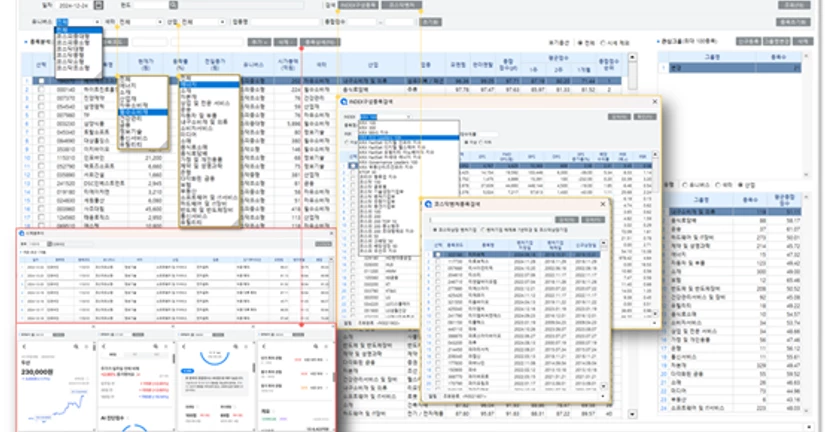This screenshot has width=825, height=432.
Task: Open the menu icon in the AI 진단점수 mobile panel
Action: (166, 347)
